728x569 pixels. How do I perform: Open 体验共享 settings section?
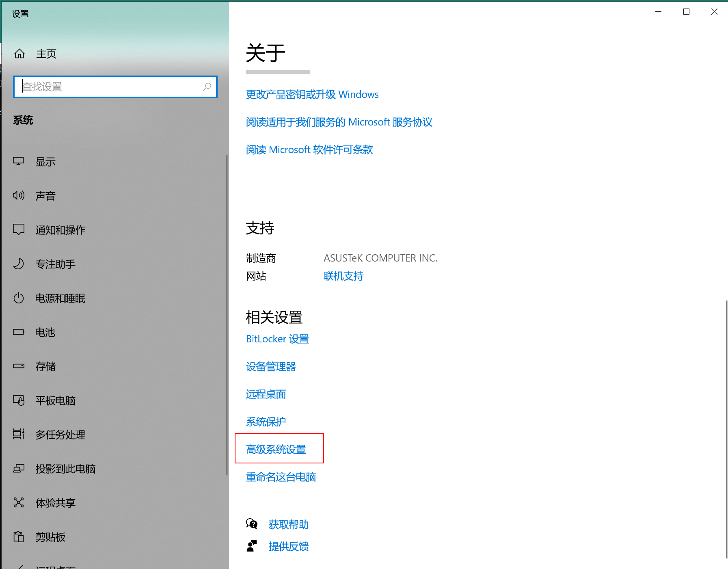(x=55, y=503)
